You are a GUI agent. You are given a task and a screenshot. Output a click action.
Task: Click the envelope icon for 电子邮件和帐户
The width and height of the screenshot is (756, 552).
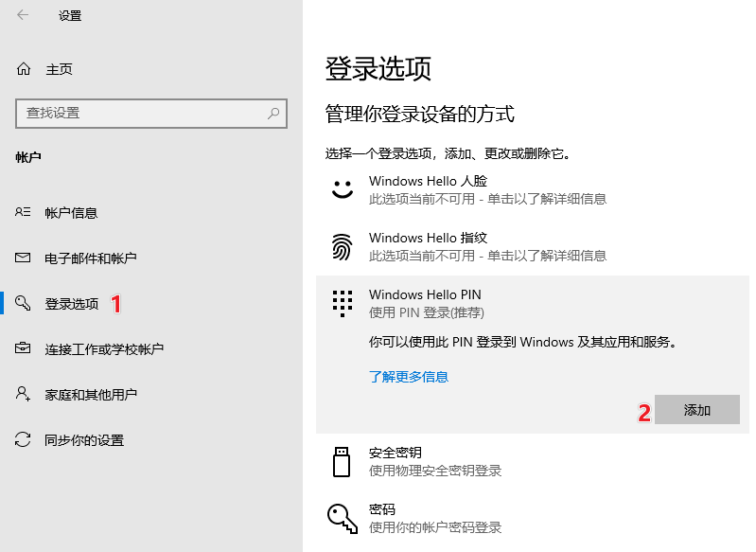coord(23,258)
